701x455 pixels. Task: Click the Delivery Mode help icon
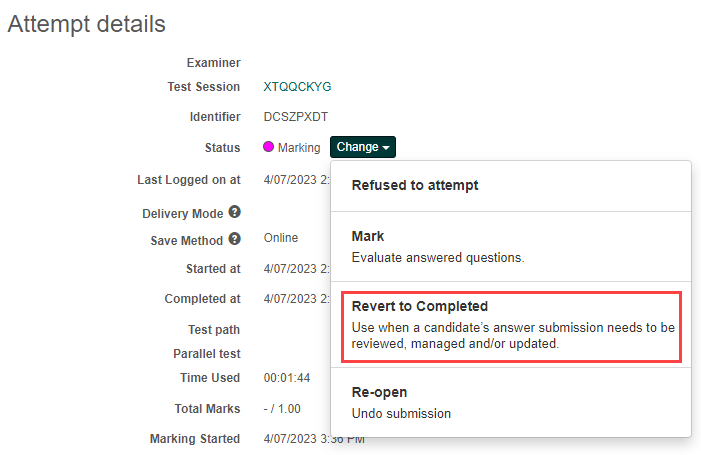click(x=234, y=212)
